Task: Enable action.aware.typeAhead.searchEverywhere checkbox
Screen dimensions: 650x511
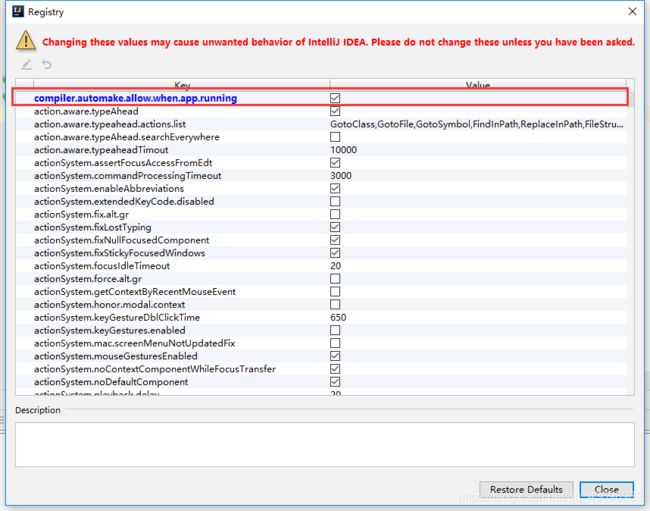Action: [x=335, y=137]
